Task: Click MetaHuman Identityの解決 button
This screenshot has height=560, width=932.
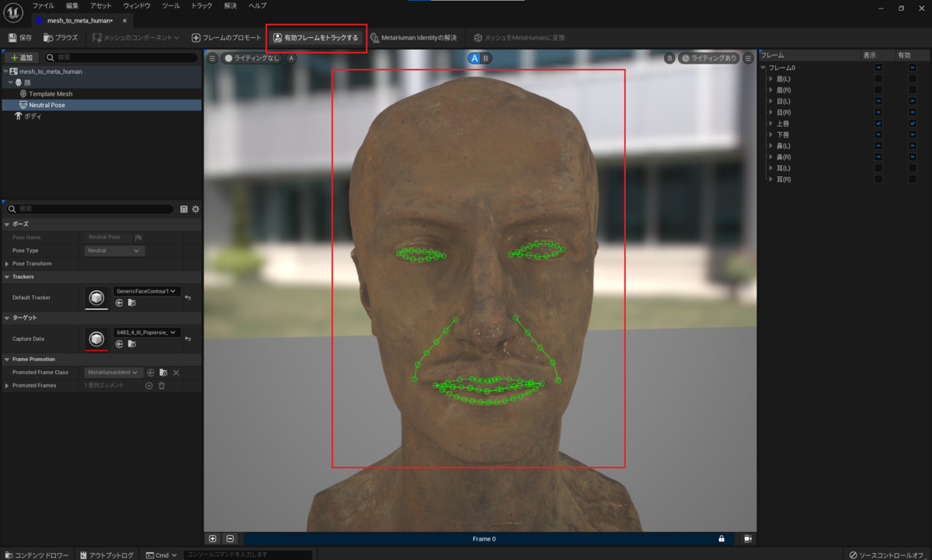Action: click(x=413, y=37)
